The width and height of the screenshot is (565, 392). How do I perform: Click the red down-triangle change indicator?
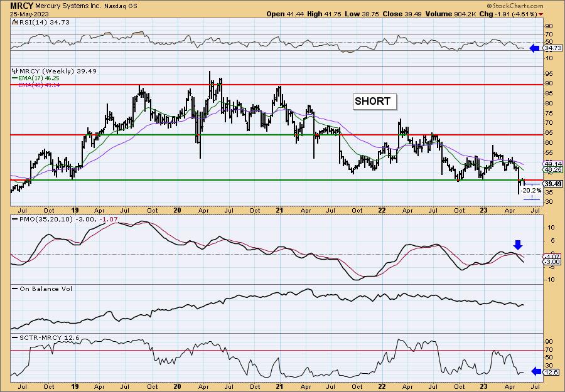(x=541, y=14)
